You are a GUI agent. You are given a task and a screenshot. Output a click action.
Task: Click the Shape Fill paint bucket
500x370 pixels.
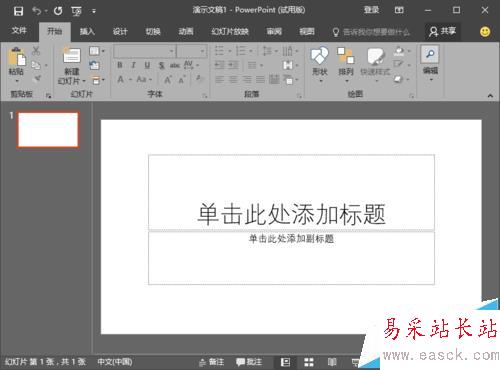click(399, 51)
